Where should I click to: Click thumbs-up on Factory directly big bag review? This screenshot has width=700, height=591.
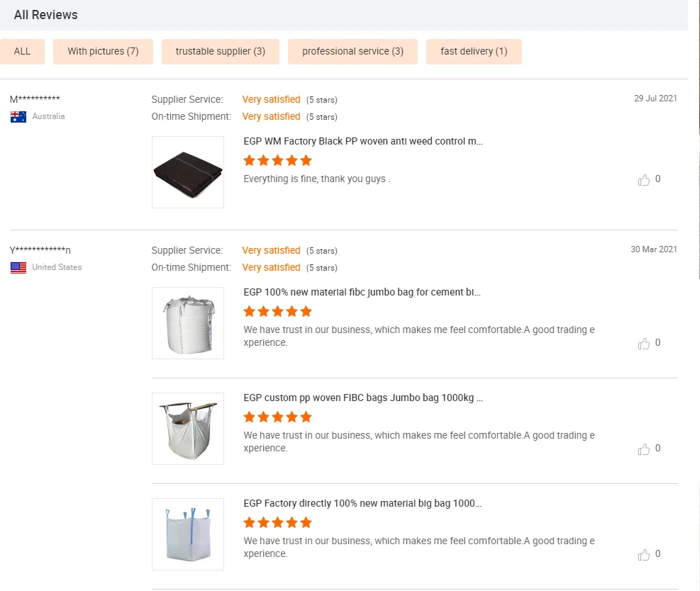[x=644, y=555]
